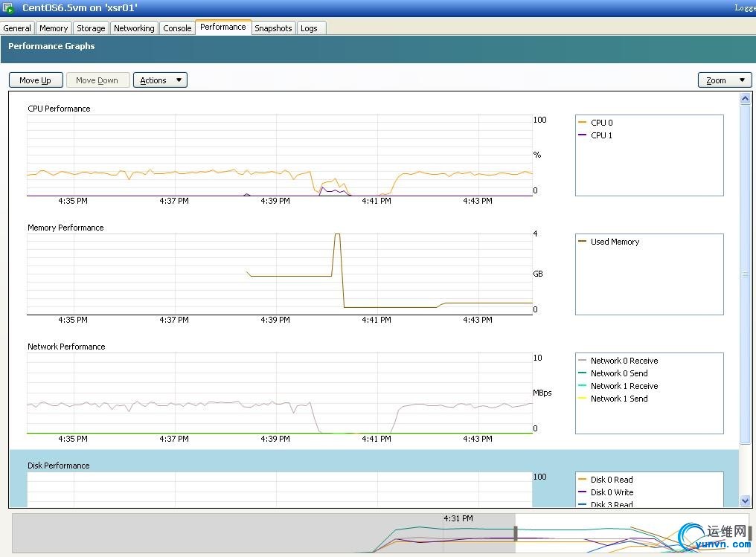
Task: Click the scrollbar up arrow
Action: click(746, 99)
